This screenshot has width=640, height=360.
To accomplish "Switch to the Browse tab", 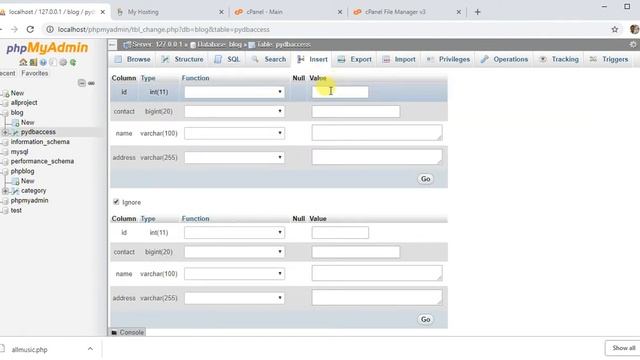I will click(133, 59).
